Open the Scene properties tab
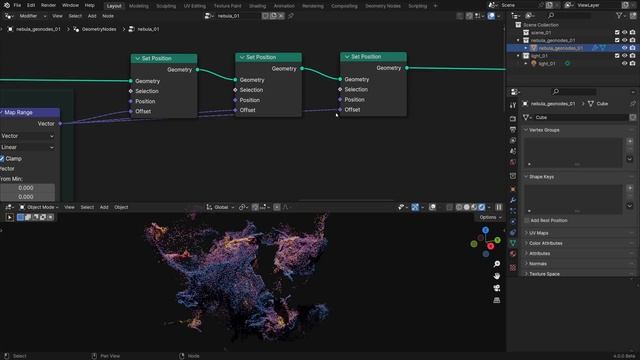The width and height of the screenshot is (640, 360). pos(513,151)
